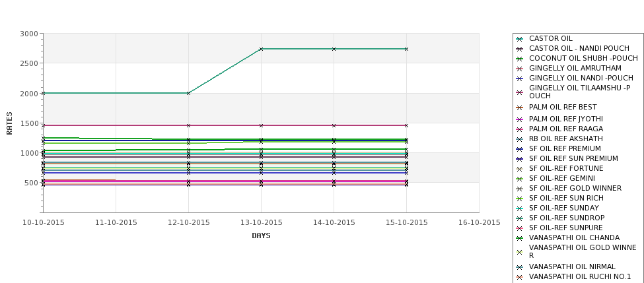Click the PALM OIL REF BEST legend marker

click(x=520, y=108)
